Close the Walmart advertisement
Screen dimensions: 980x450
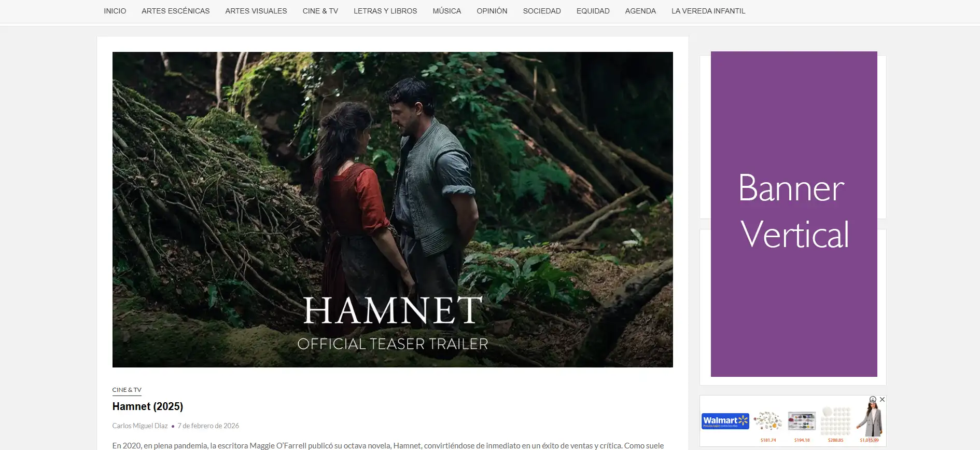[882, 400]
